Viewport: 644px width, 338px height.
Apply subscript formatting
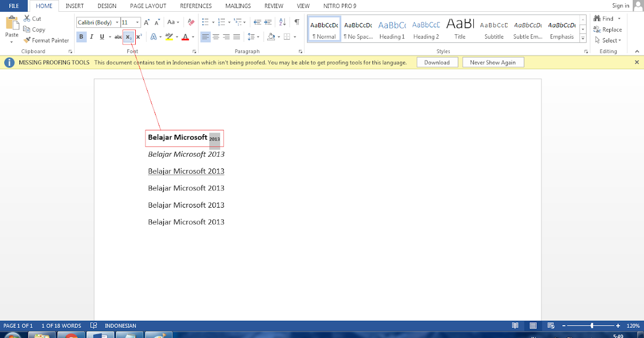pyautogui.click(x=128, y=36)
